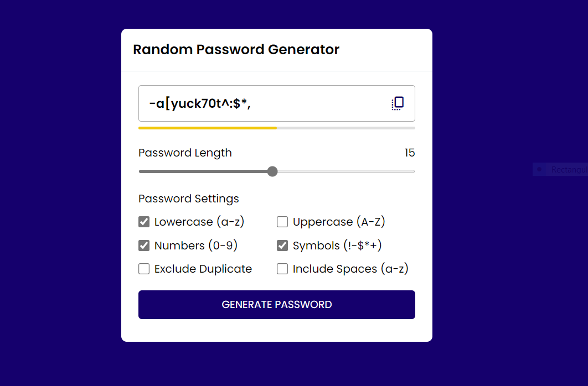Click the Generate Password button
This screenshot has height=386, width=588.
pos(277,304)
